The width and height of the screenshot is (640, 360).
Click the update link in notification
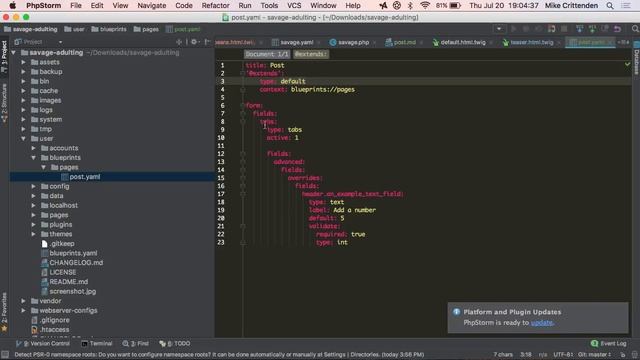click(542, 322)
